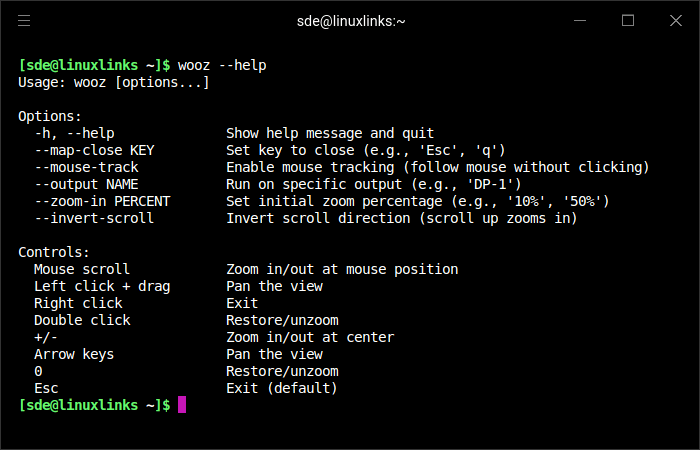
Task: Click the 'Exit (default)' description text
Action: (282, 388)
